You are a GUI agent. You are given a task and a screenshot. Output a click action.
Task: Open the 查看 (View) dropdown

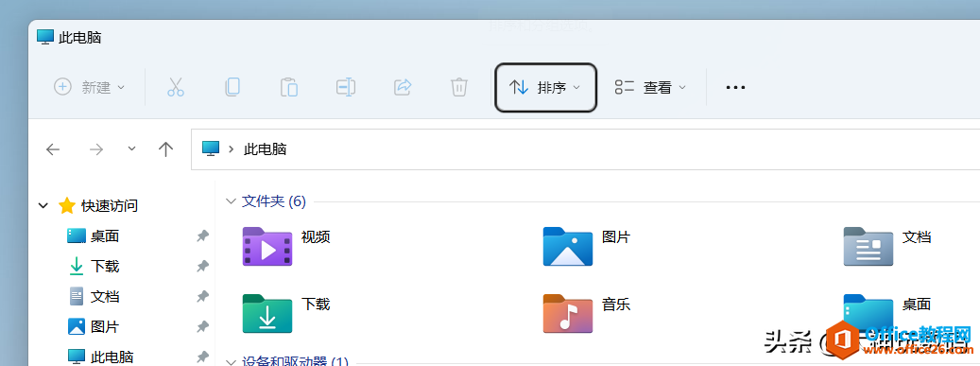[x=650, y=88]
